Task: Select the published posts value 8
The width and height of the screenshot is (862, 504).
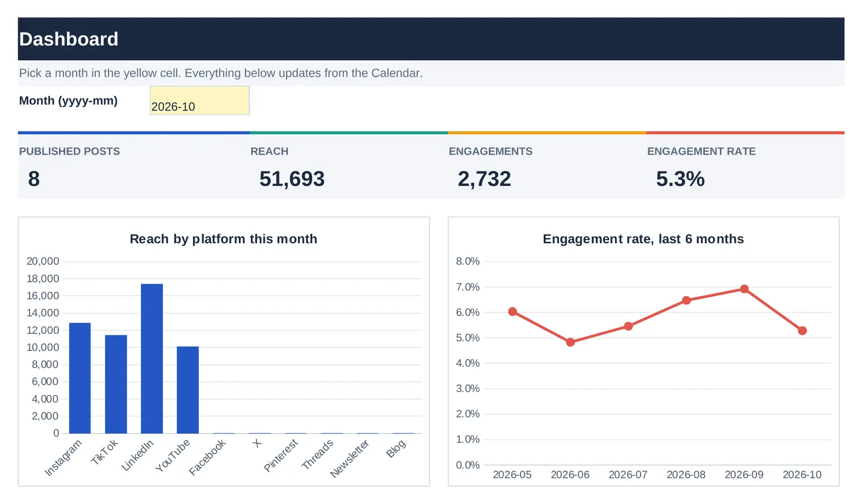Action: click(34, 179)
